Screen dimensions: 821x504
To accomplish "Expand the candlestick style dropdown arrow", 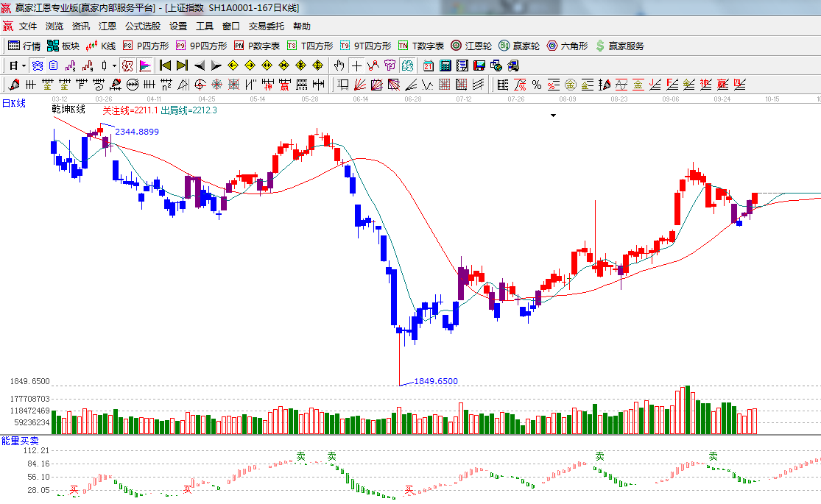I will tap(114, 65).
